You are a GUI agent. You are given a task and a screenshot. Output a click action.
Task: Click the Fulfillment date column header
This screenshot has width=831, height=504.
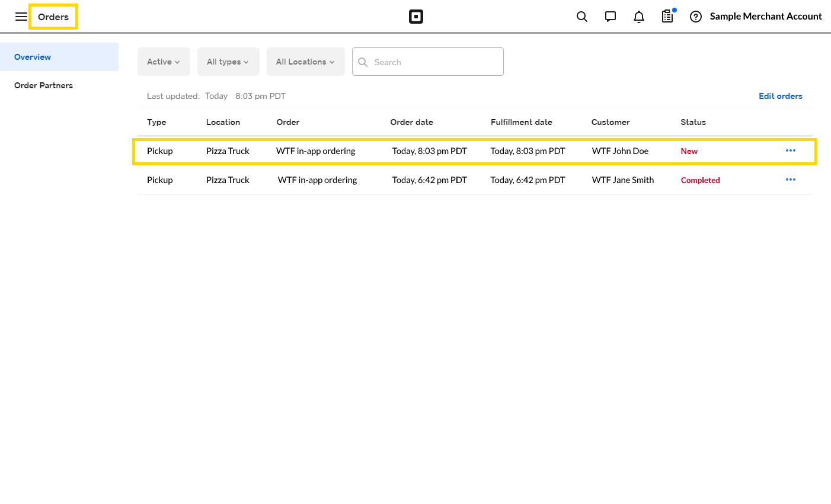coord(522,122)
